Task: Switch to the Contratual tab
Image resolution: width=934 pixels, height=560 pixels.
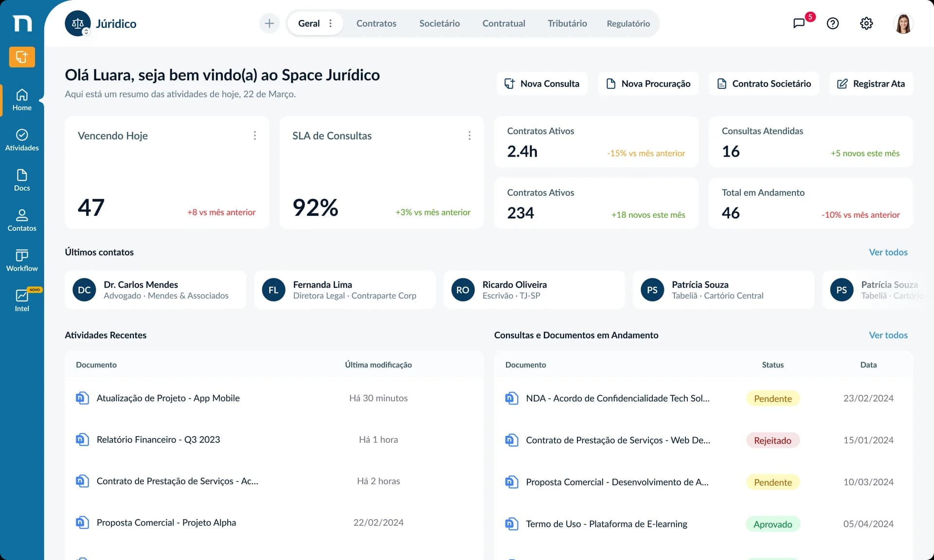Action: (x=503, y=23)
